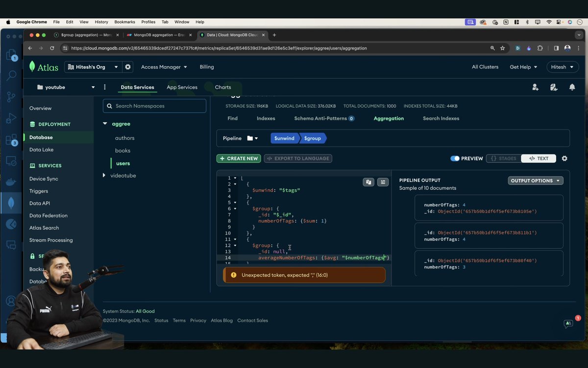This screenshot has height=368, width=588.
Task: Select the $unwind pipeline stage chip
Action: pyautogui.click(x=284, y=138)
